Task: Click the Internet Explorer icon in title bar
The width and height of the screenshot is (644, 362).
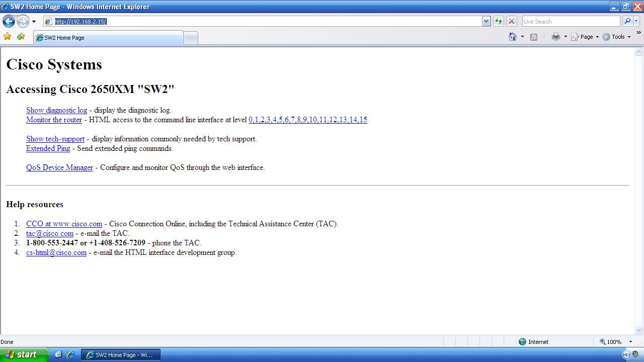Action: 5,7
